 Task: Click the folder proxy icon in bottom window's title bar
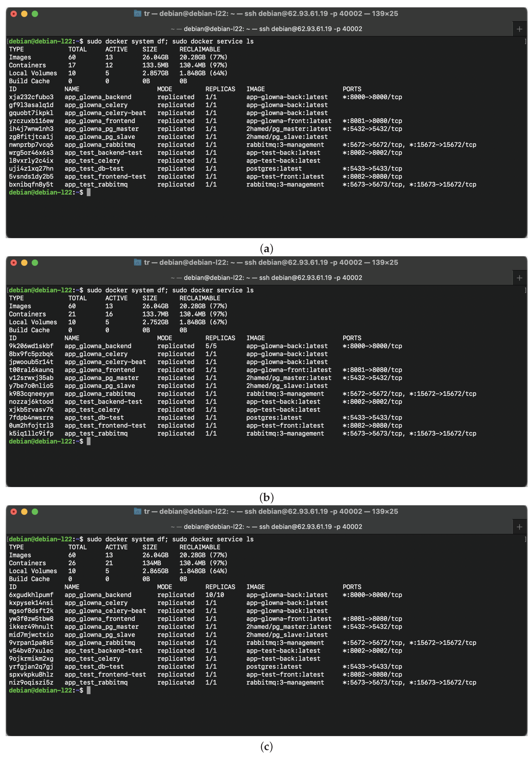tap(137, 512)
